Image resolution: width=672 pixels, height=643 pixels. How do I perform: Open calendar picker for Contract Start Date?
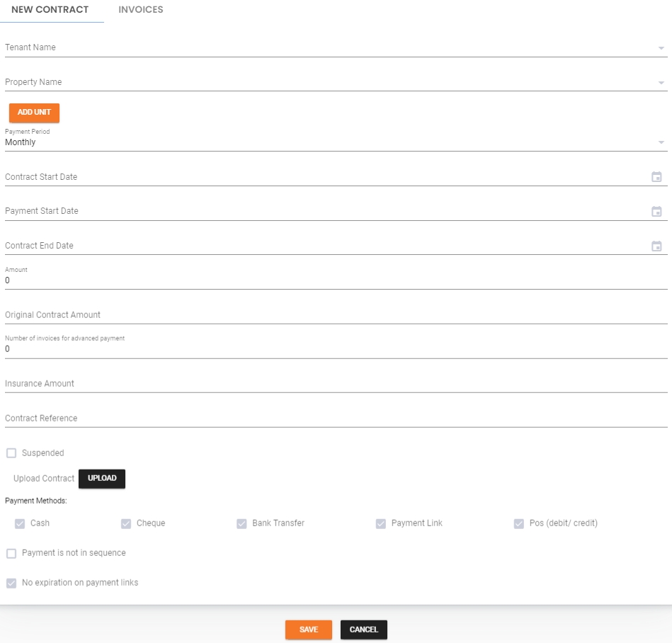(x=656, y=177)
